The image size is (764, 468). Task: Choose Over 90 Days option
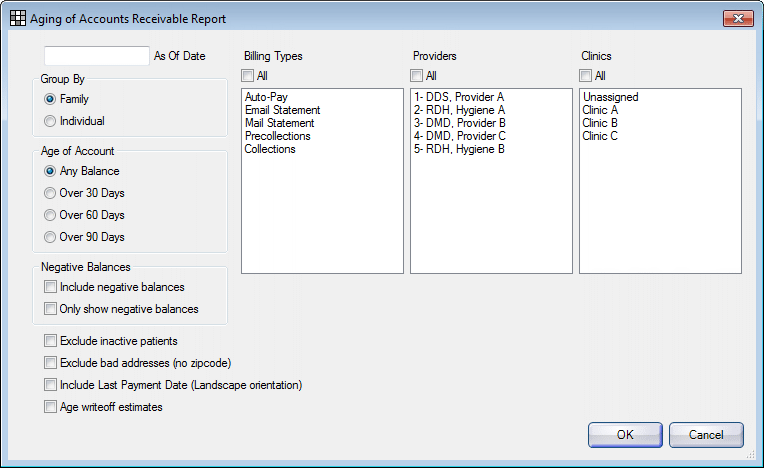[50, 237]
